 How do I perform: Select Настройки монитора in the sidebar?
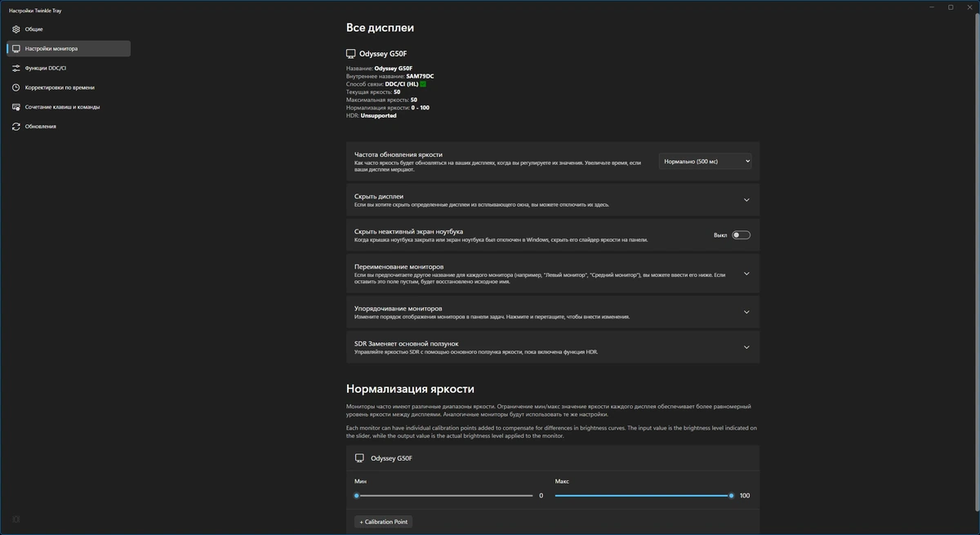coord(69,49)
